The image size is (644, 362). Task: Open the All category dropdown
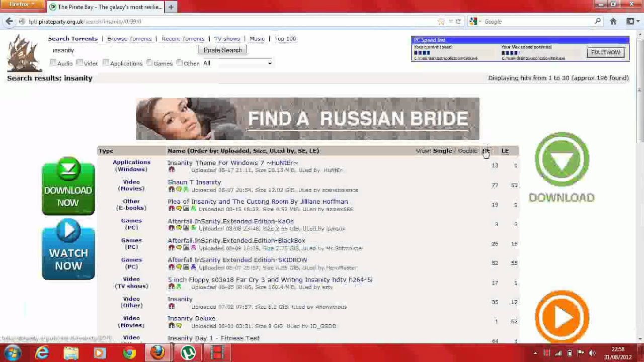(x=237, y=63)
